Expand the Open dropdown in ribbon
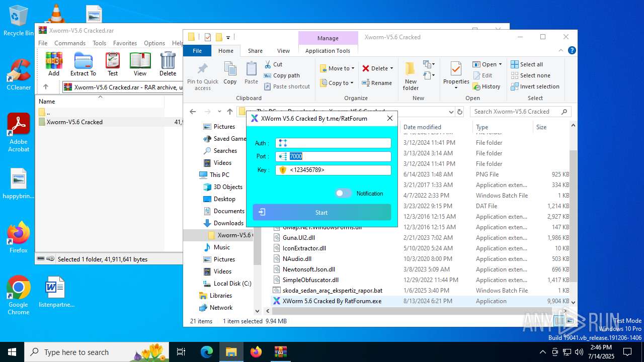This screenshot has width=644, height=362. coord(500,64)
